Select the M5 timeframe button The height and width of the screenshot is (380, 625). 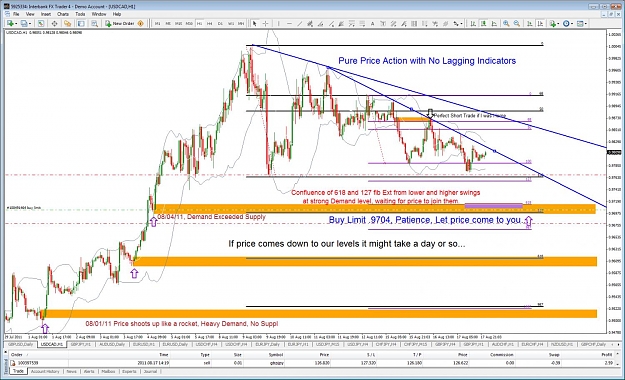click(x=168, y=24)
